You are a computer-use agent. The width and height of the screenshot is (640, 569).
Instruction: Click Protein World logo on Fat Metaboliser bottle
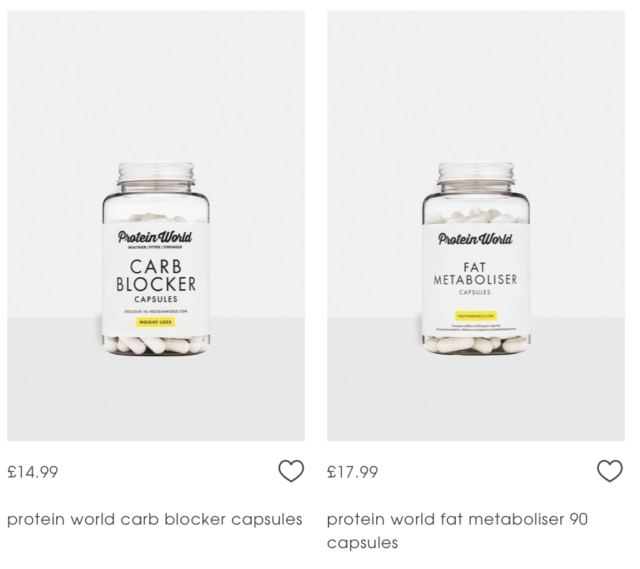click(476, 239)
